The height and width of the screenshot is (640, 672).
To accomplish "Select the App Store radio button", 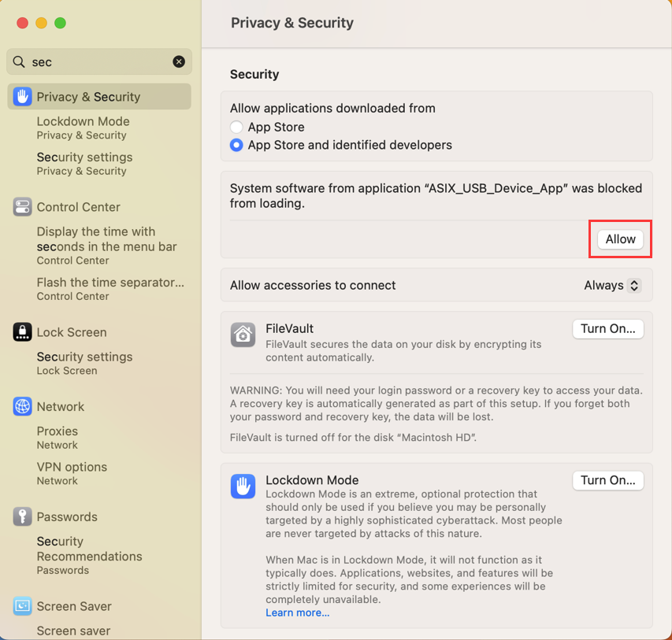I will click(x=236, y=127).
